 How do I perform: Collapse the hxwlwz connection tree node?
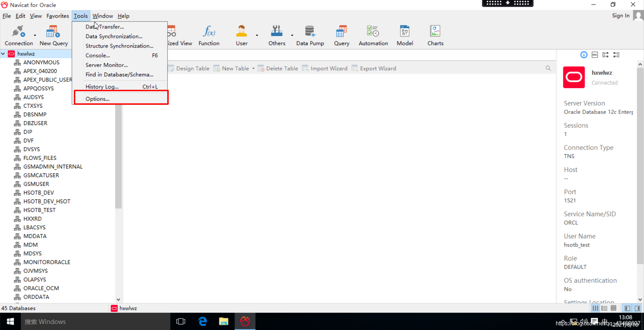3,54
